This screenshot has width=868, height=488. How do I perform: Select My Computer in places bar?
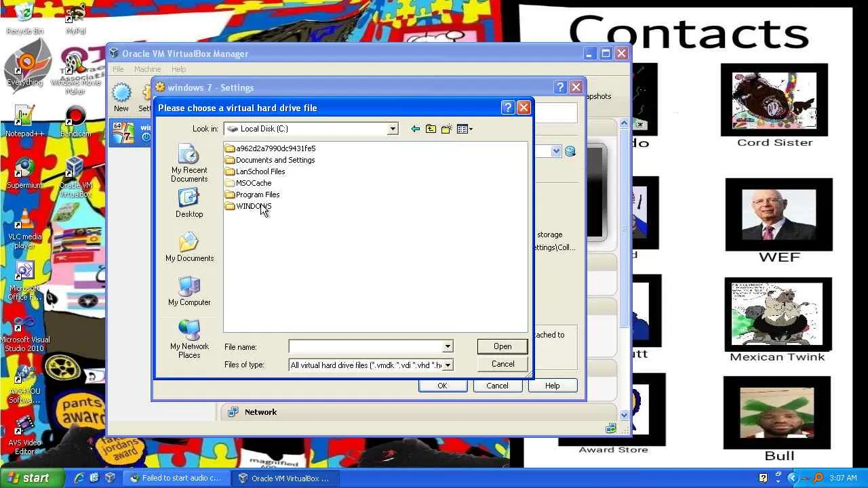tap(189, 291)
